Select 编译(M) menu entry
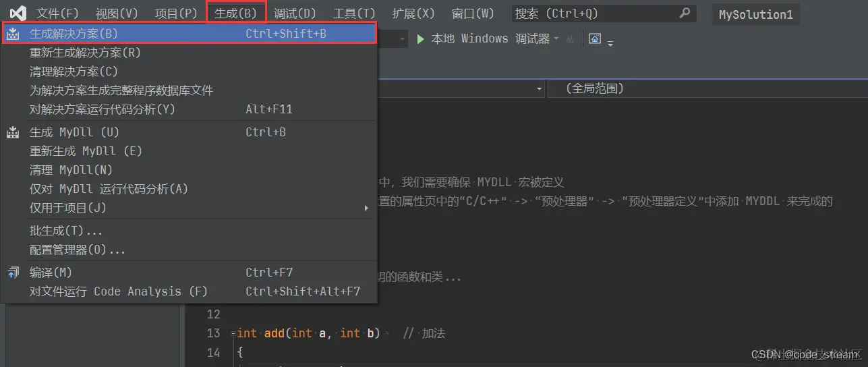This screenshot has height=367, width=868. click(x=189, y=273)
